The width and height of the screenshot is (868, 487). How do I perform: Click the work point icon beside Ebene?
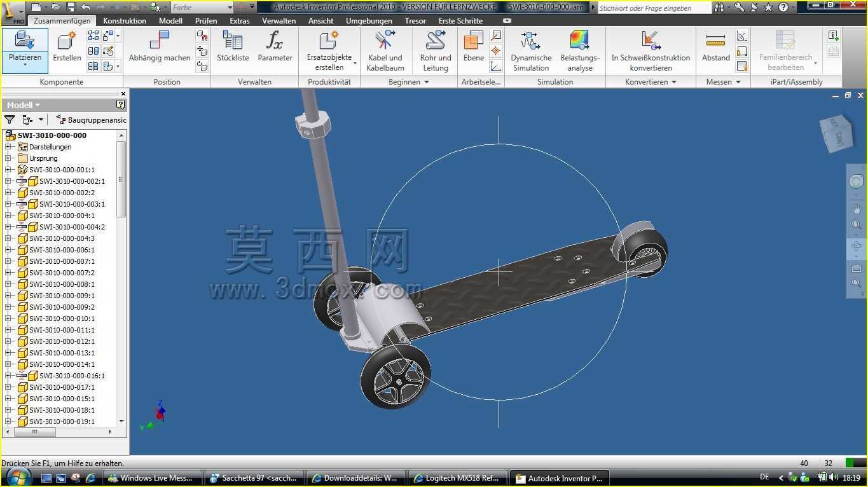tap(495, 51)
